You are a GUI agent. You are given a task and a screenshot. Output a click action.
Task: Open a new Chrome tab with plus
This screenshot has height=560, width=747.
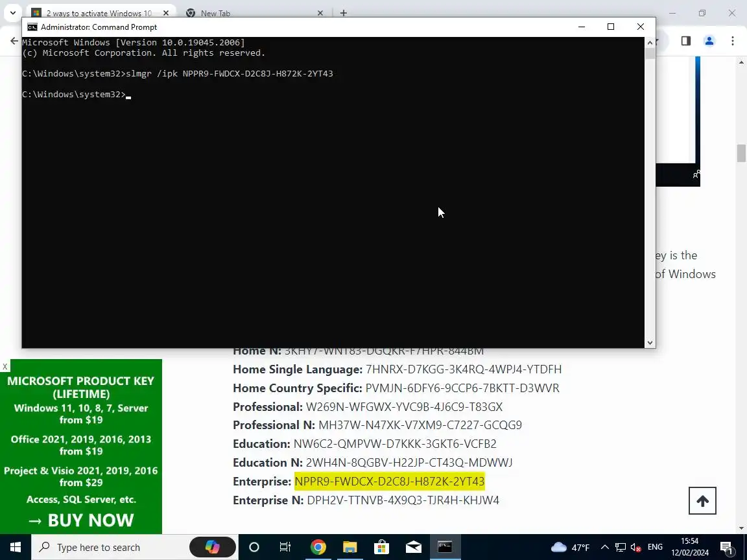344,13
